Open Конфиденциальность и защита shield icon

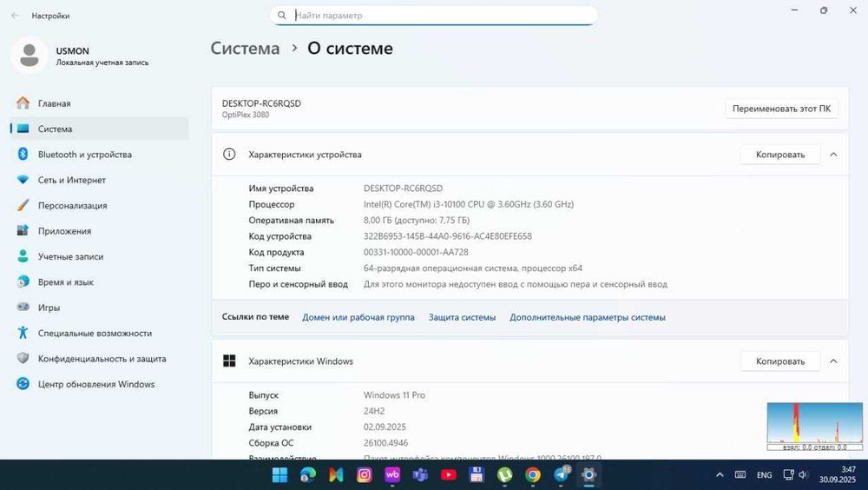click(23, 358)
